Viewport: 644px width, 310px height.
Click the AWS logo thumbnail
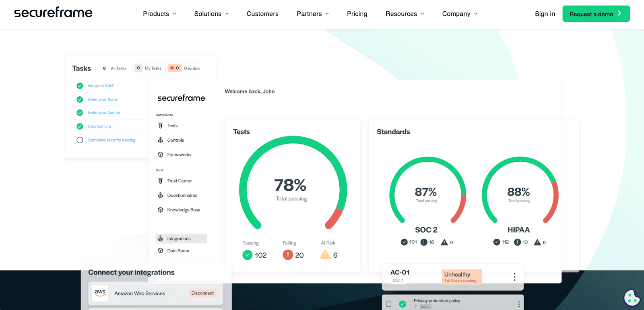(100, 293)
